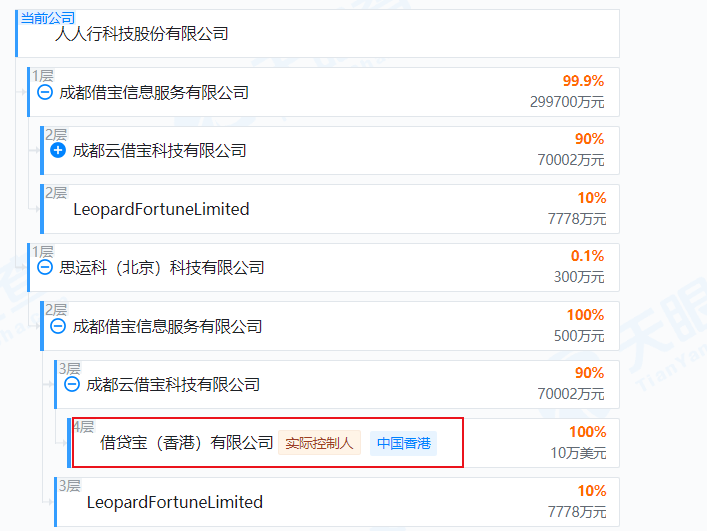Image resolution: width=707 pixels, height=531 pixels.
Task: Click the 中国香港 region tag
Action: point(403,443)
